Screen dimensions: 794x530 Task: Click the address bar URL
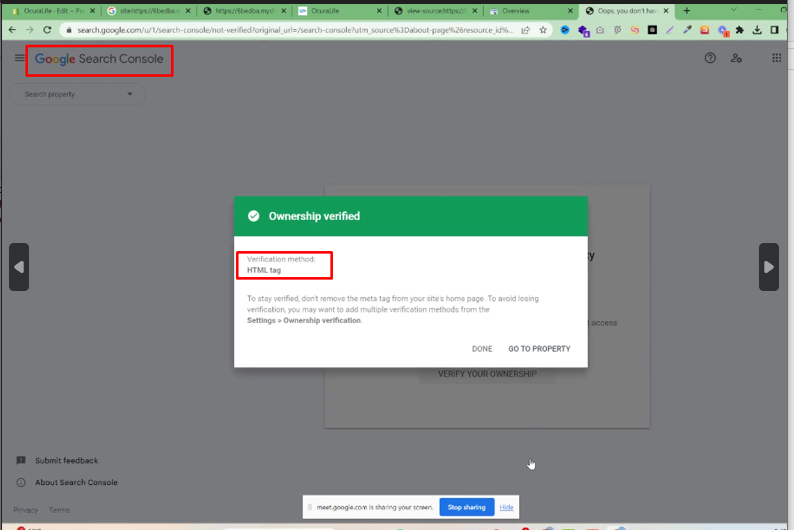pos(295,30)
